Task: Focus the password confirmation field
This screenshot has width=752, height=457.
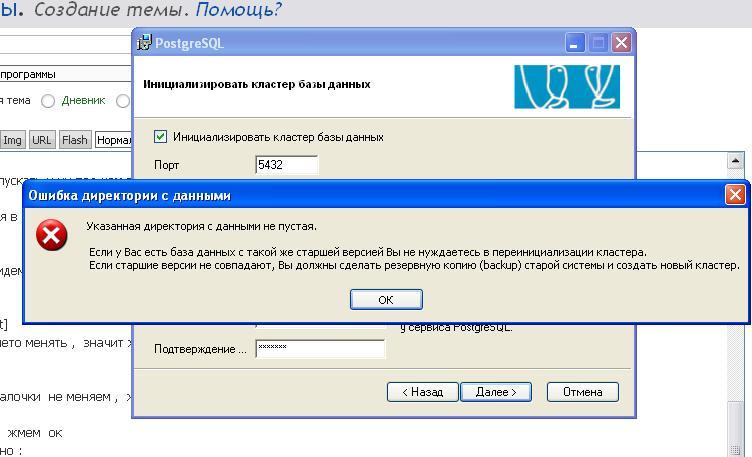Action: pyautogui.click(x=320, y=349)
